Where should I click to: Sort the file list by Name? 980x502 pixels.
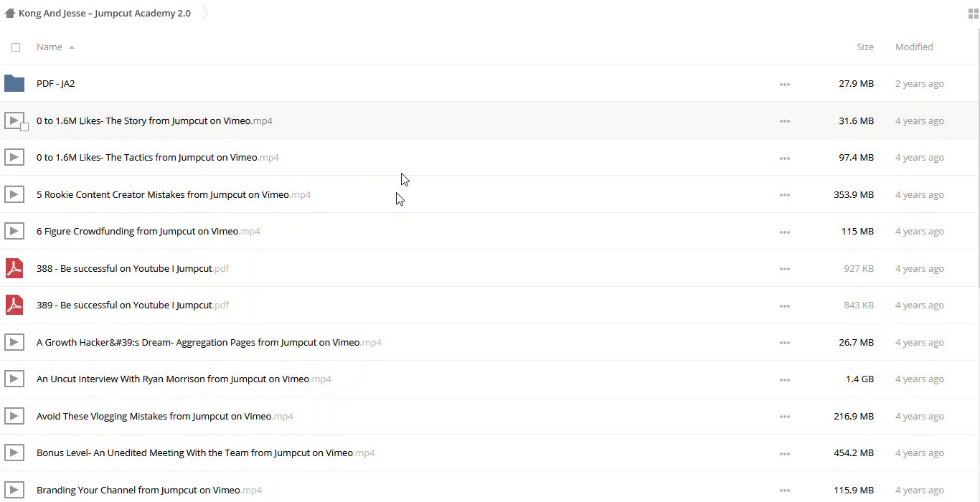(x=50, y=47)
